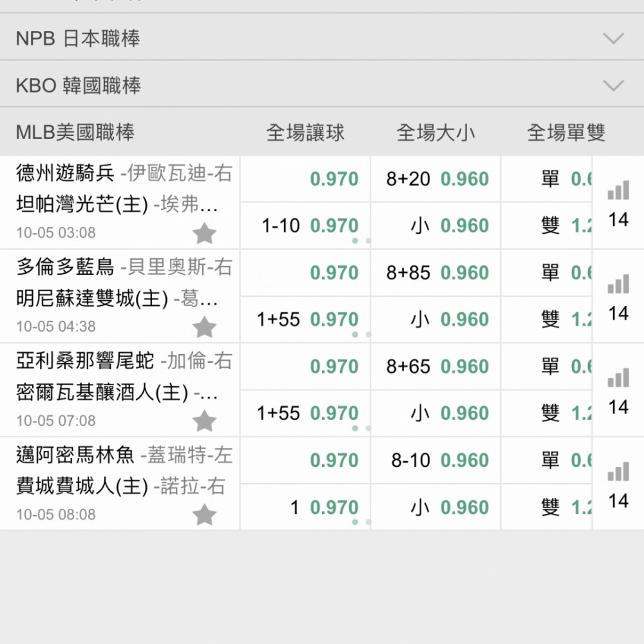
Task: Favorite the 邁阿密馬林魚 vs 費城費城人 game star
Action: click(204, 515)
